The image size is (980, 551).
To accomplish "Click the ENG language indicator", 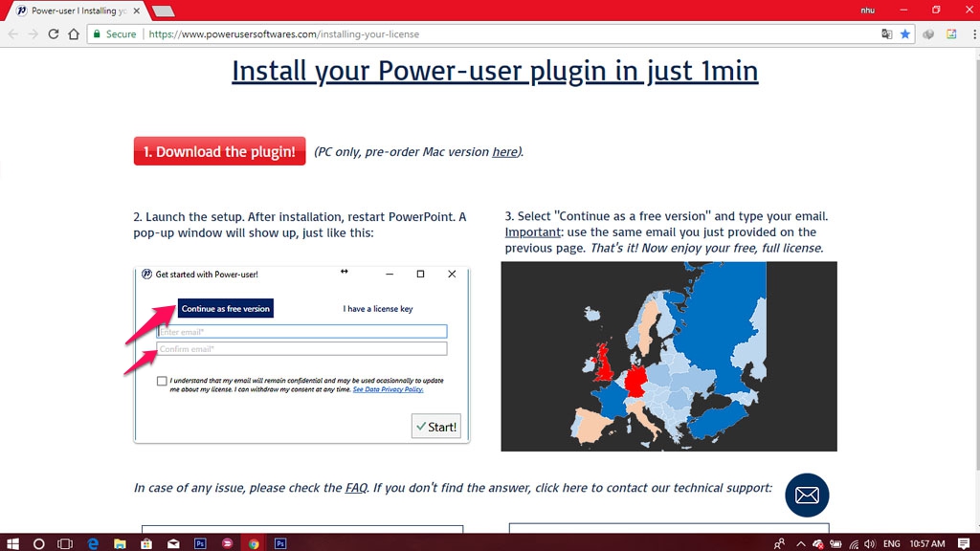I will 892,544.
